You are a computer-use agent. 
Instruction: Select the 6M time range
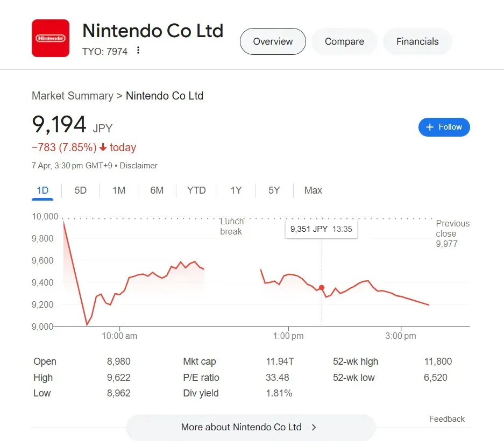(157, 190)
